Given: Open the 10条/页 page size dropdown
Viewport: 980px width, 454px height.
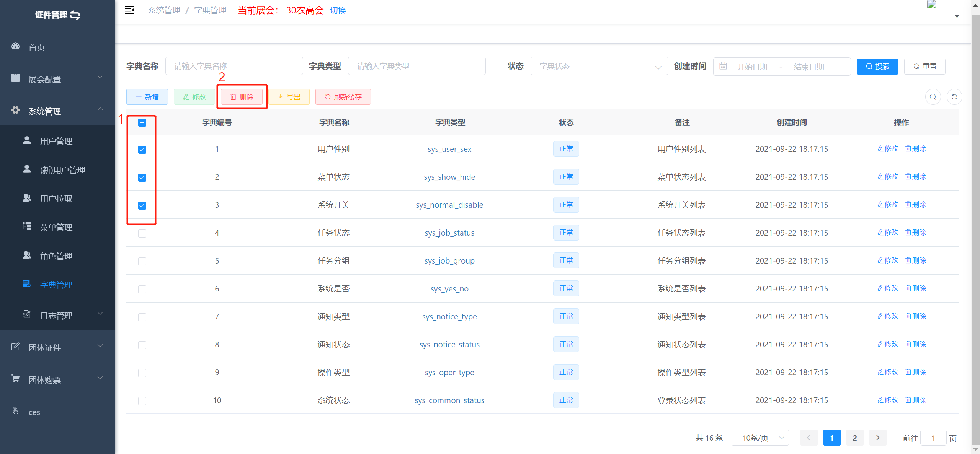Looking at the screenshot, I should tap(760, 438).
